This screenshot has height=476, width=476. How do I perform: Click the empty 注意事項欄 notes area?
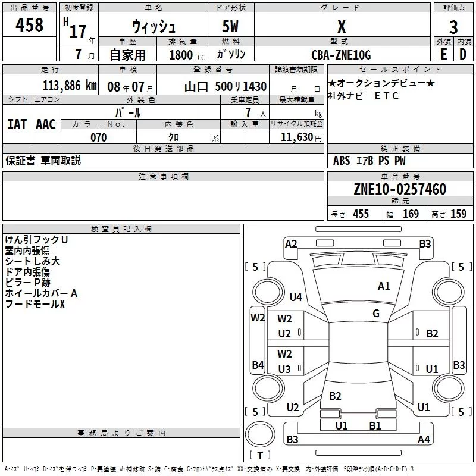[163, 201]
